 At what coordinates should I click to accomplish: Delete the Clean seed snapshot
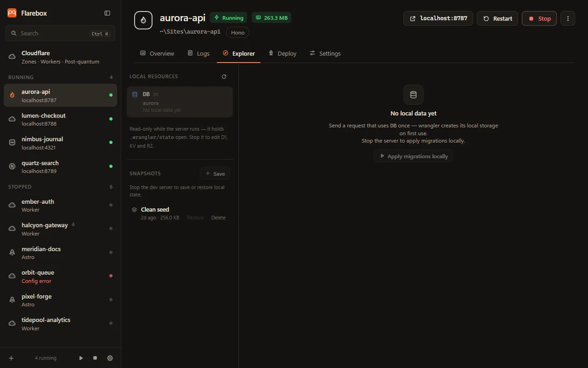pyautogui.click(x=218, y=218)
